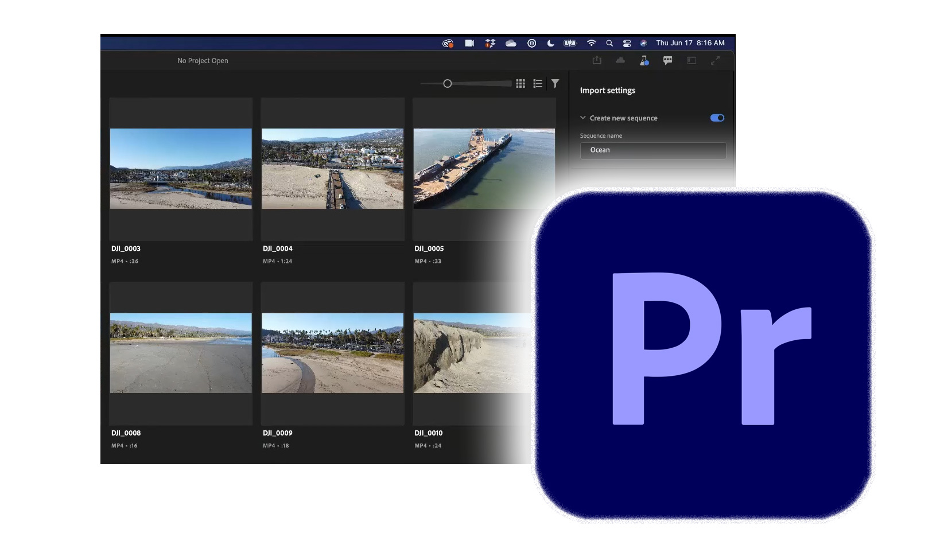Click the 'MP4 • :36' duration label

click(x=125, y=261)
